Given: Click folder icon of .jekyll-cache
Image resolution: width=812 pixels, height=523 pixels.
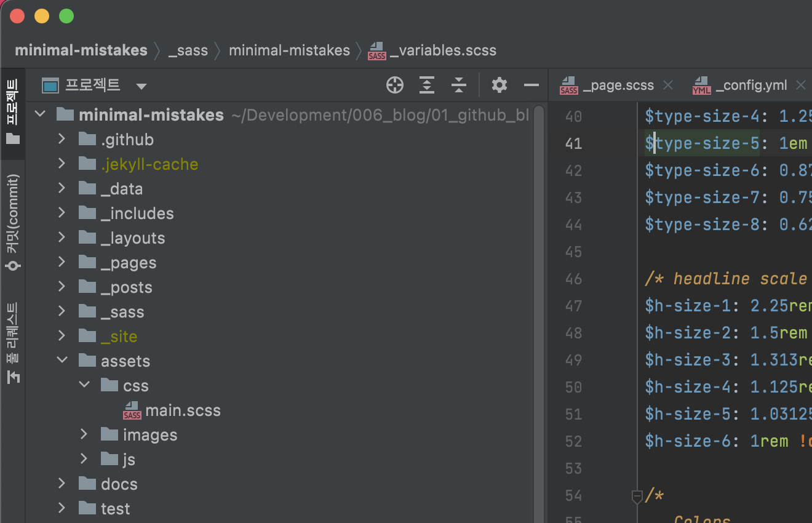Looking at the screenshot, I should coord(88,164).
